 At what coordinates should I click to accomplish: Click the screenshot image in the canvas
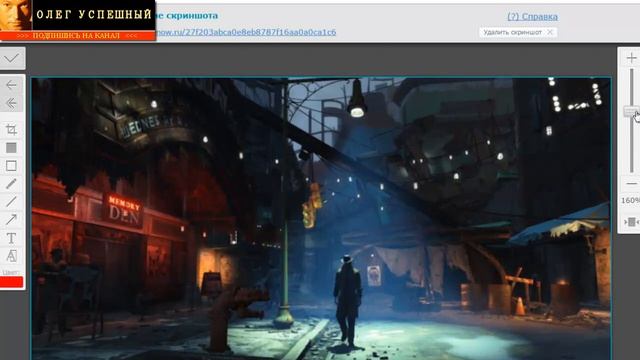pos(321,219)
